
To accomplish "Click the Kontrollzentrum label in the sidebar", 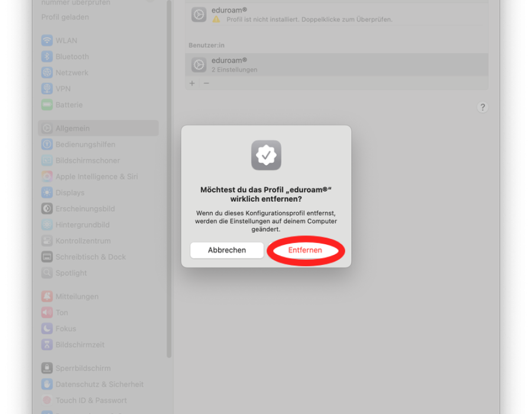I will pos(83,241).
